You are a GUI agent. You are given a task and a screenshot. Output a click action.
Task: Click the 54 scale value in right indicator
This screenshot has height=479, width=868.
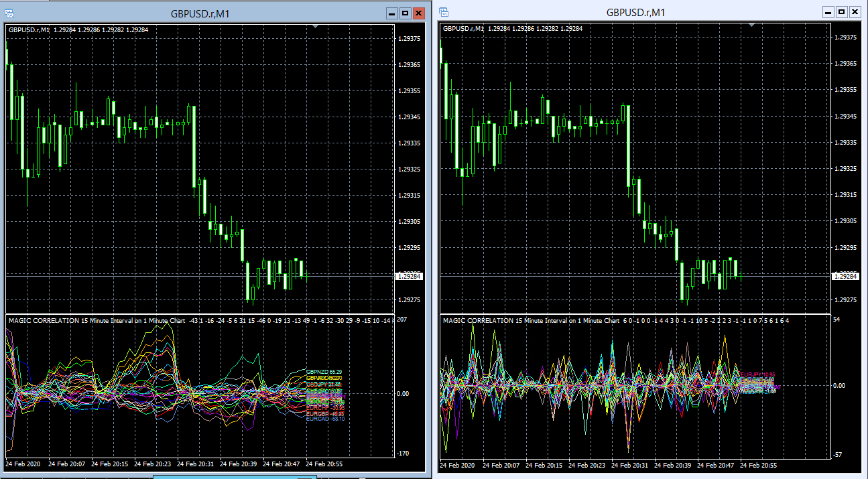pos(836,321)
